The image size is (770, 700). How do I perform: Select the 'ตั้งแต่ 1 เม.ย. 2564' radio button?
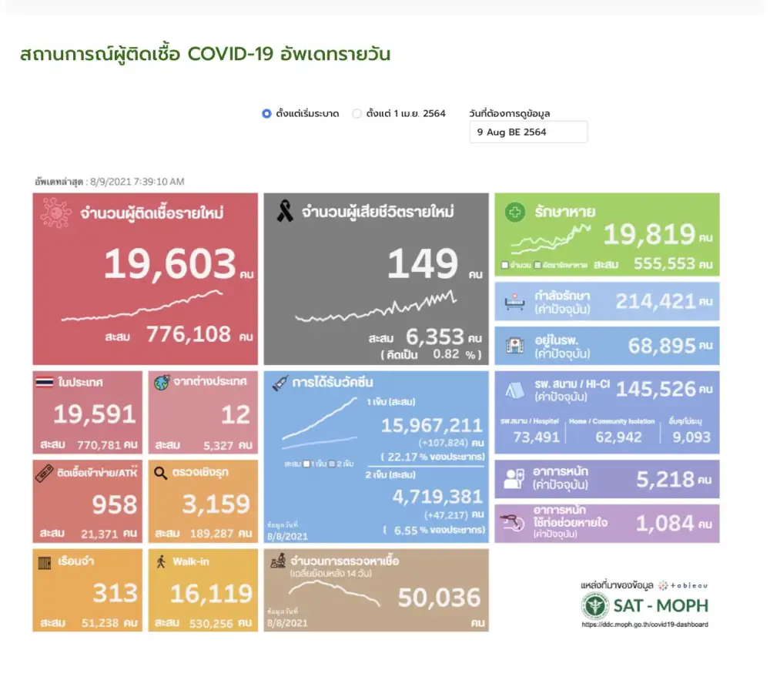[x=357, y=114]
